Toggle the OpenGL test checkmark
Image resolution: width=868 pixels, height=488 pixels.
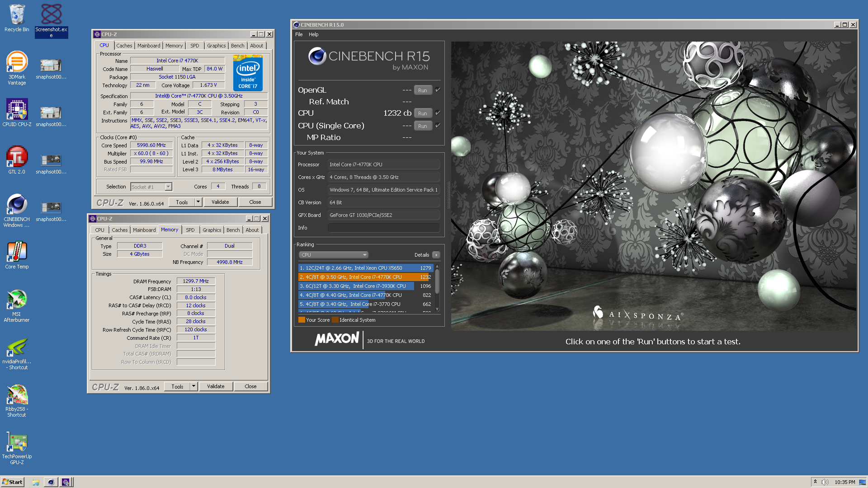click(438, 90)
